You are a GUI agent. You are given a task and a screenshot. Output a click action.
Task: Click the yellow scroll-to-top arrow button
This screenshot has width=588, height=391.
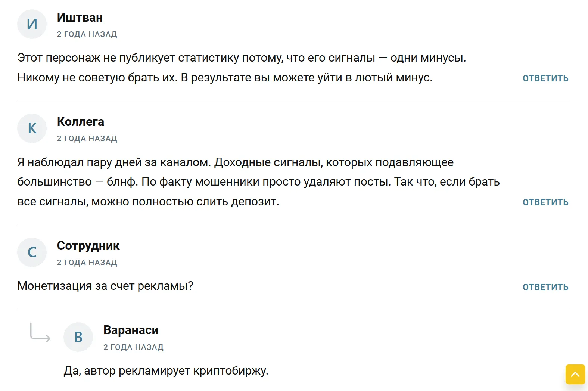(575, 374)
